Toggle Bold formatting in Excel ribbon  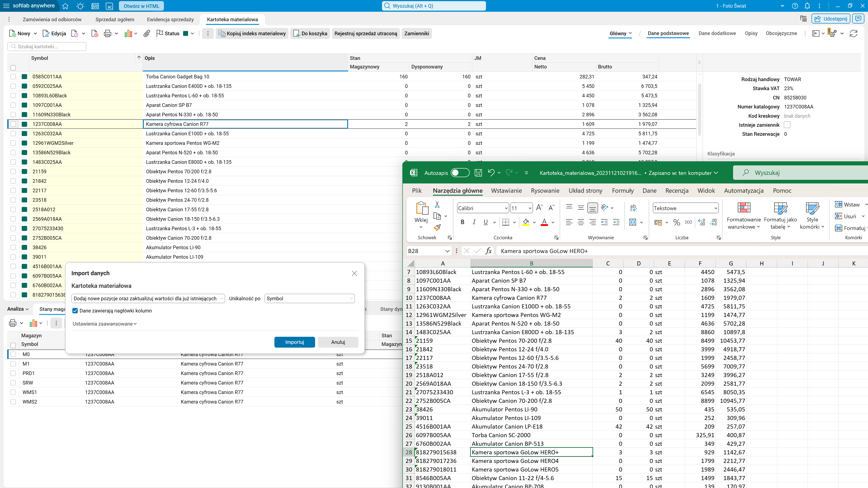click(x=462, y=222)
